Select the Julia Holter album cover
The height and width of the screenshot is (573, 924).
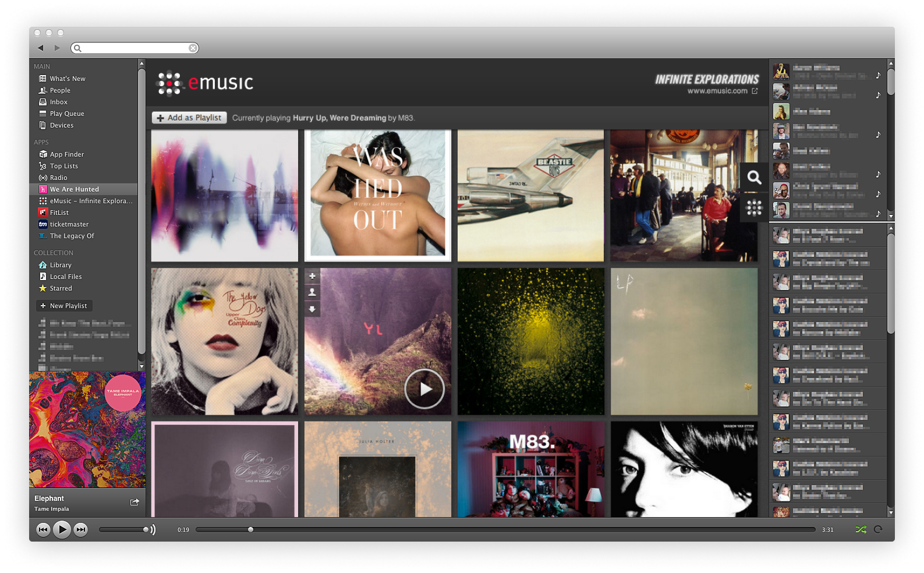coord(378,469)
